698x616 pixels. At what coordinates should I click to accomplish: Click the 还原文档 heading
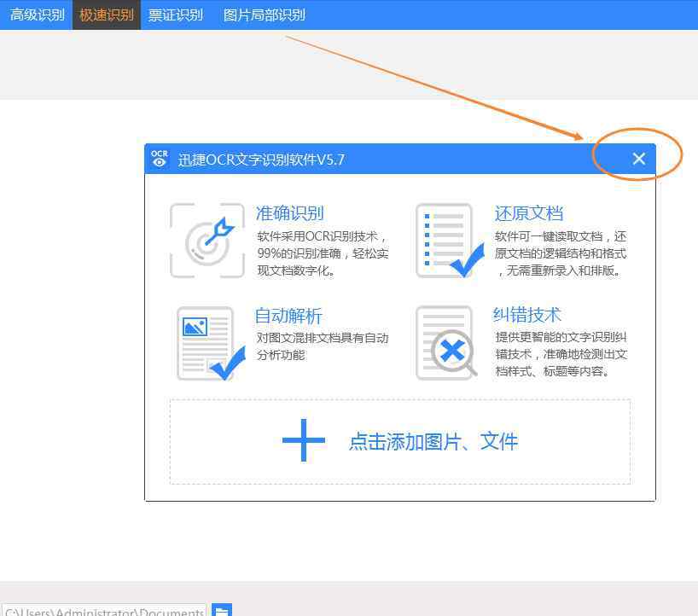coord(529,213)
